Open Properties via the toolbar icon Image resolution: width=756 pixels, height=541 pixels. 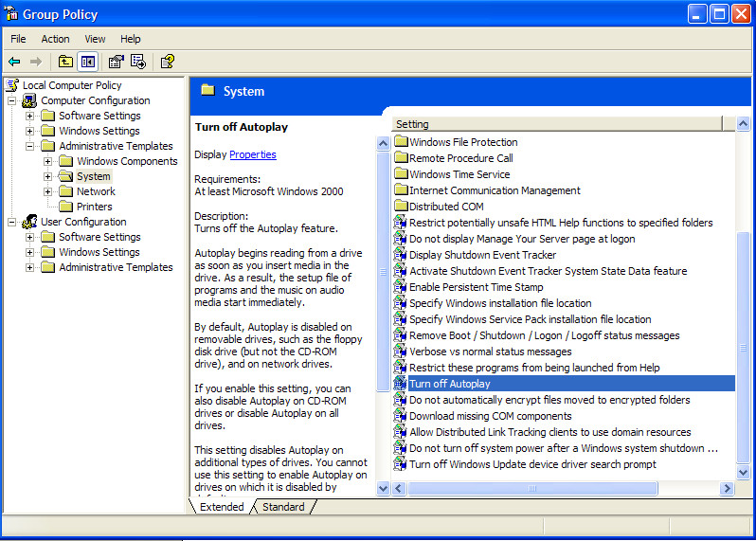click(x=116, y=62)
